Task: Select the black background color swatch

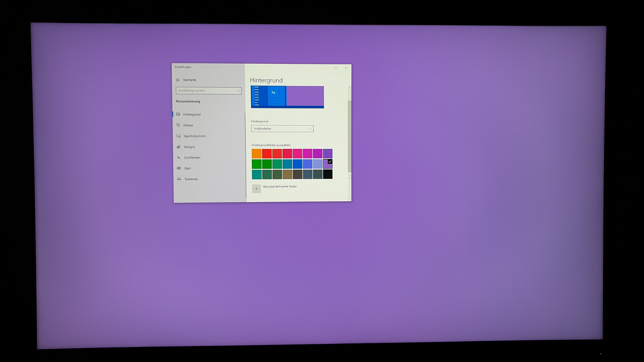Action: point(328,174)
